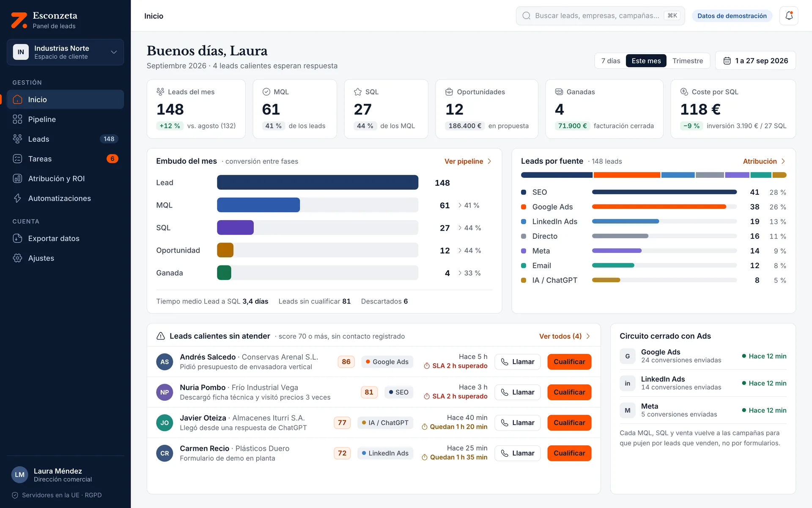Click Cualificar for Nuria Pombo

pos(569,392)
